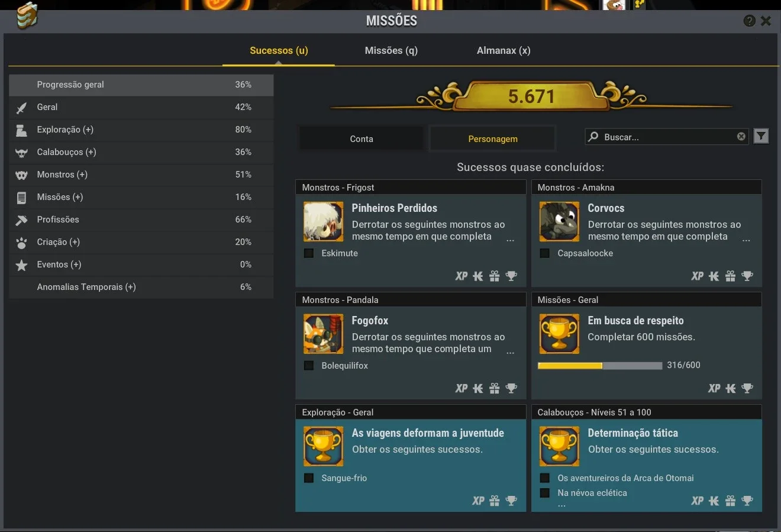Screen dimensions: 781x532
Task: Toggle the Na névoa eclética checkbox
Action: pos(545,493)
